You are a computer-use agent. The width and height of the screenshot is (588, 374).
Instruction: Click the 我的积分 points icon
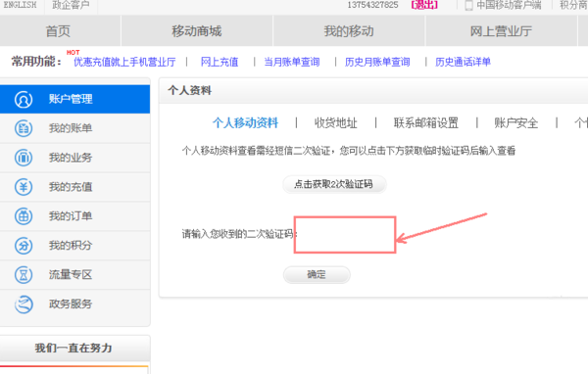tap(24, 246)
